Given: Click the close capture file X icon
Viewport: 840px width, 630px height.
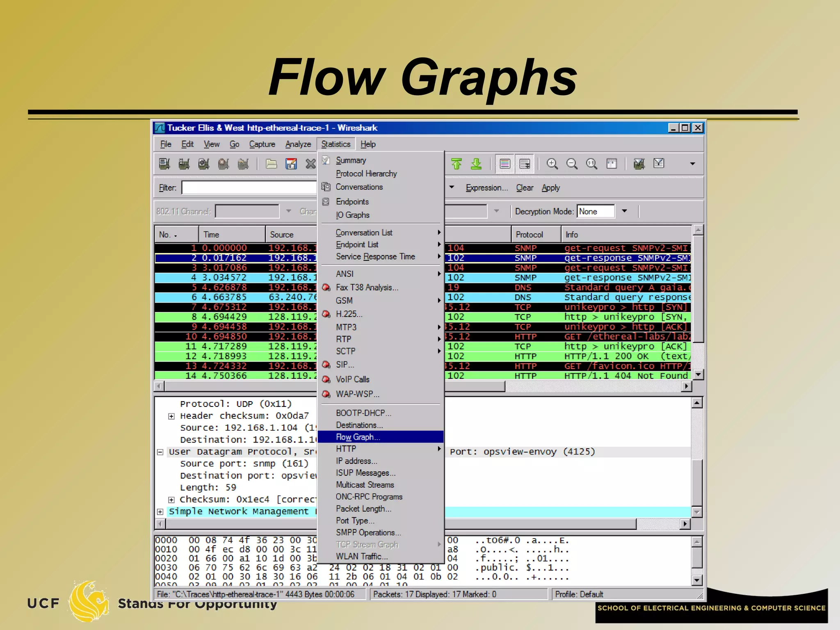Looking at the screenshot, I should (310, 164).
